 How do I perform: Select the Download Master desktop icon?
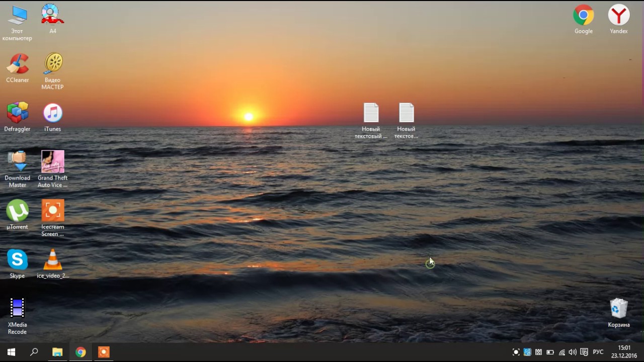pos(18,169)
